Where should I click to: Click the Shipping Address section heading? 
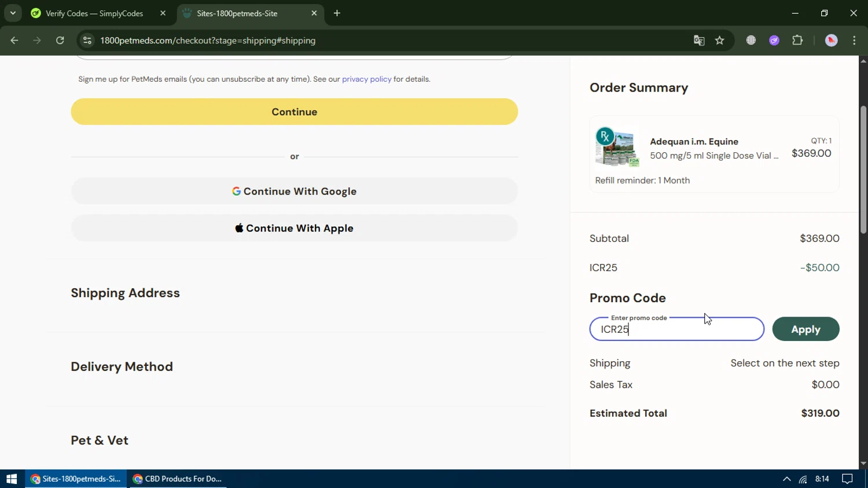pos(125,293)
